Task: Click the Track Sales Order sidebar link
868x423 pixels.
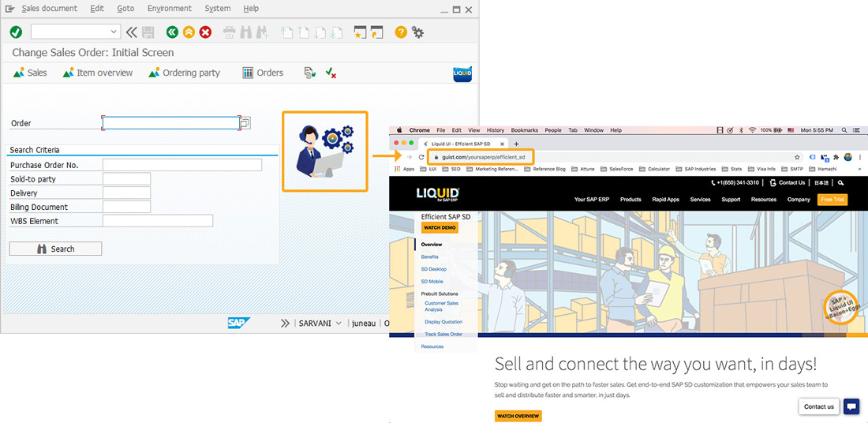Action: tap(443, 335)
